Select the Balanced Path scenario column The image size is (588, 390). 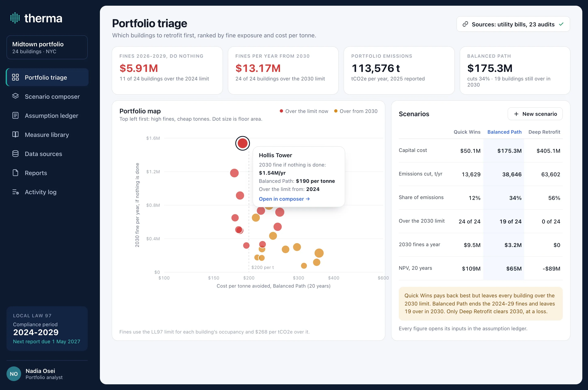504,132
